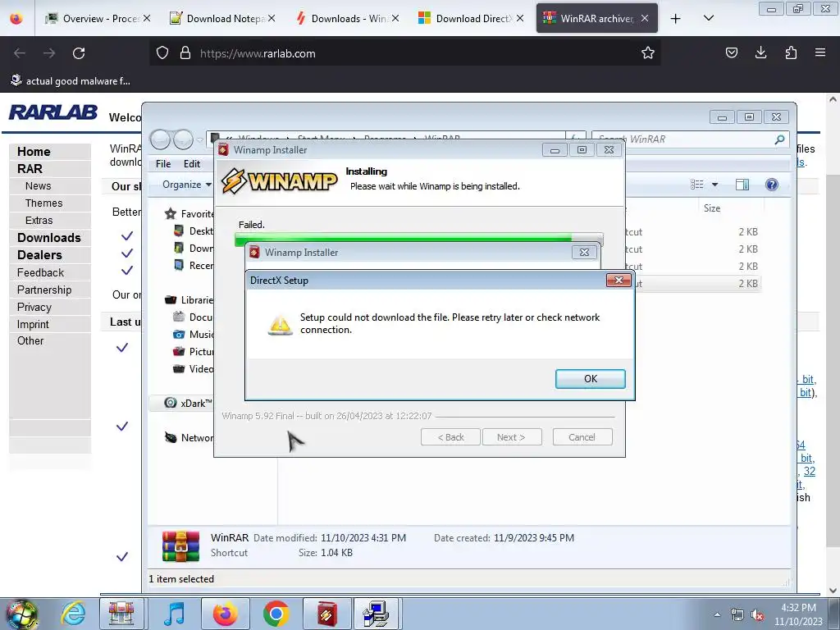This screenshot has width=840, height=630.
Task: Open Firefox from the taskbar
Action: pos(225,614)
